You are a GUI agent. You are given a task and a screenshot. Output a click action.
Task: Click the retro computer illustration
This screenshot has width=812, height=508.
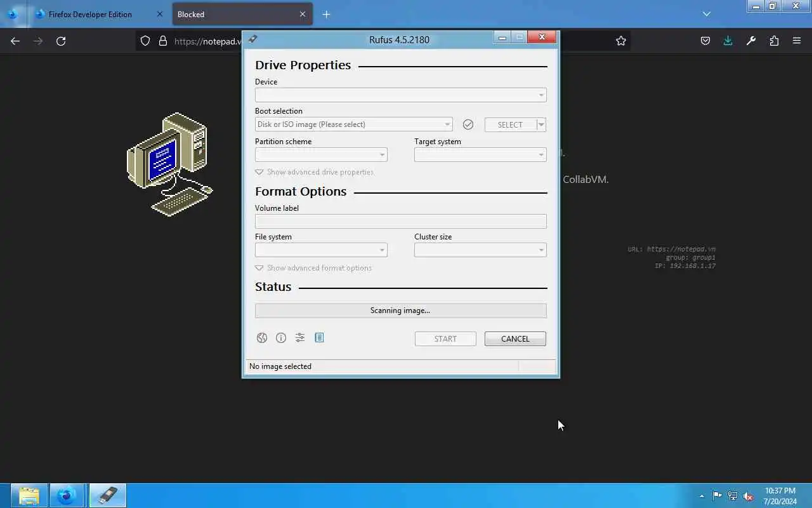click(170, 164)
